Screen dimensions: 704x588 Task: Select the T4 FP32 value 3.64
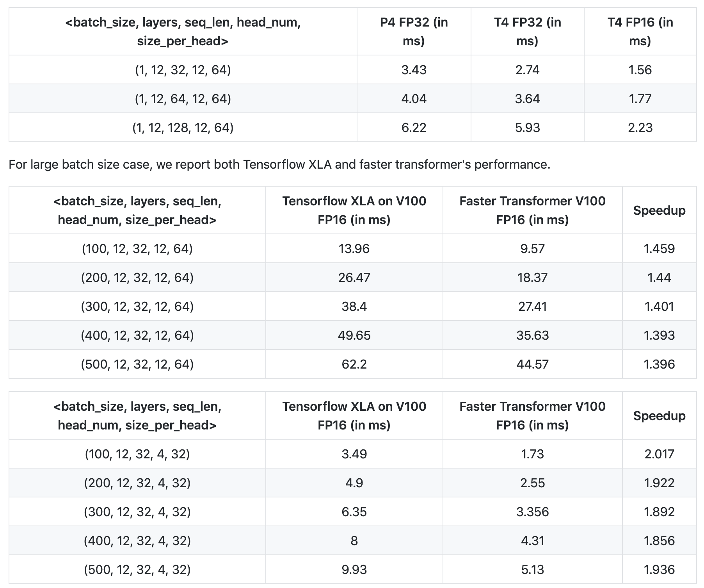[x=527, y=99]
